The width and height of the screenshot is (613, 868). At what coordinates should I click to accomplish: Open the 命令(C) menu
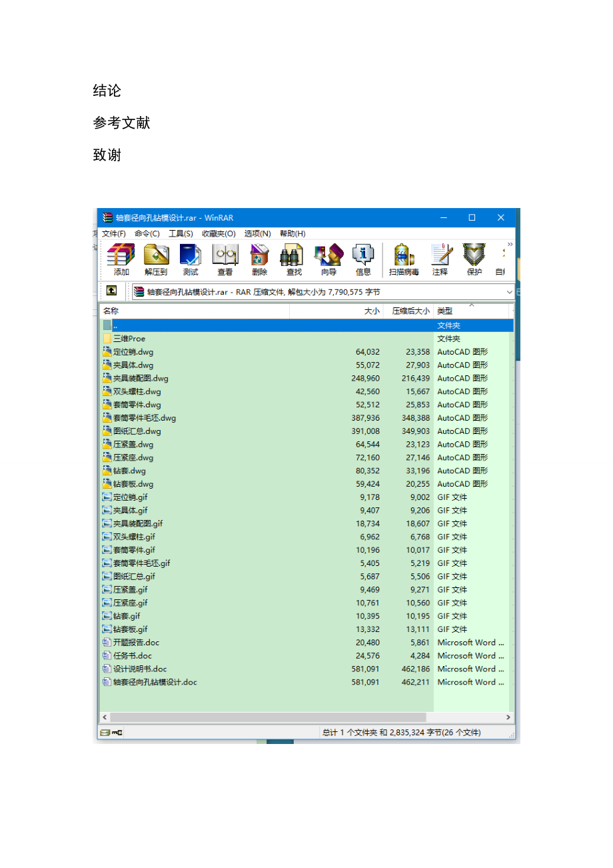[147, 233]
